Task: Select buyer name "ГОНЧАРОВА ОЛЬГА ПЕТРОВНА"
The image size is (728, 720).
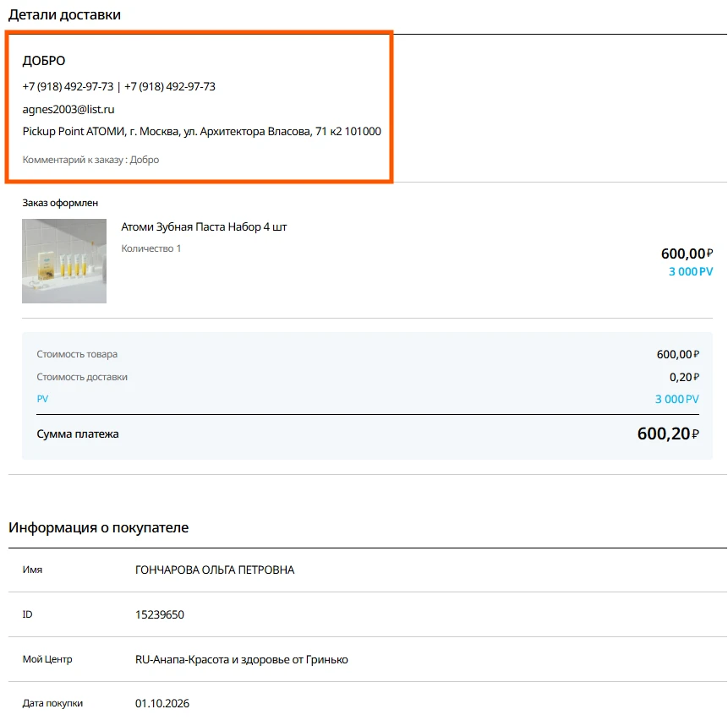Action: (x=215, y=570)
